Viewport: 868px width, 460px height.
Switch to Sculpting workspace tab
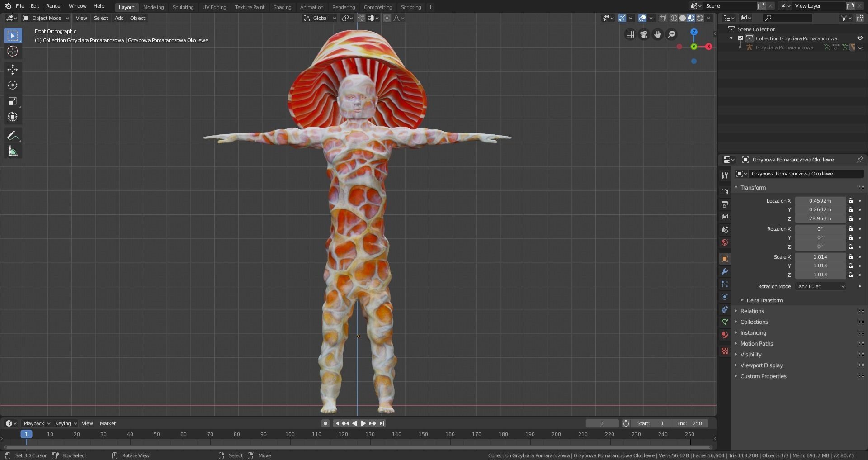[183, 7]
